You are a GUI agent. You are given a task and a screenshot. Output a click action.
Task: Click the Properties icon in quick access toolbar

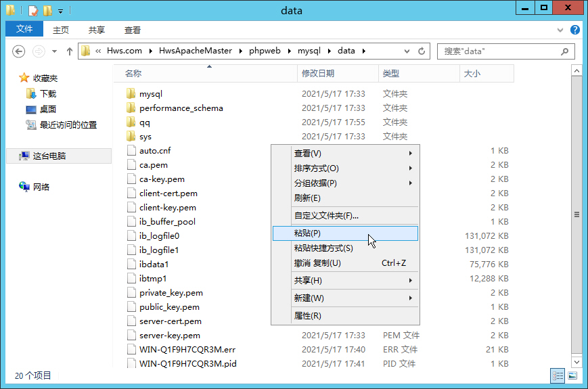[x=33, y=10]
